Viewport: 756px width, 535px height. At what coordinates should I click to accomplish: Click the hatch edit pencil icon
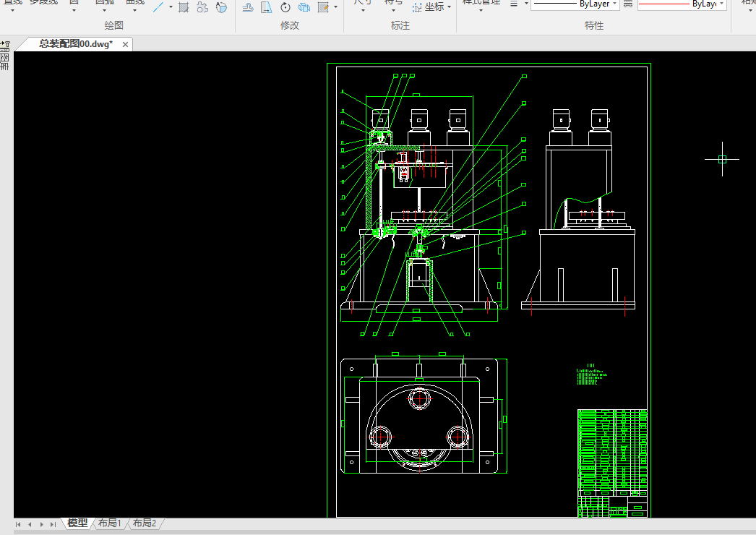pyautogui.click(x=323, y=7)
